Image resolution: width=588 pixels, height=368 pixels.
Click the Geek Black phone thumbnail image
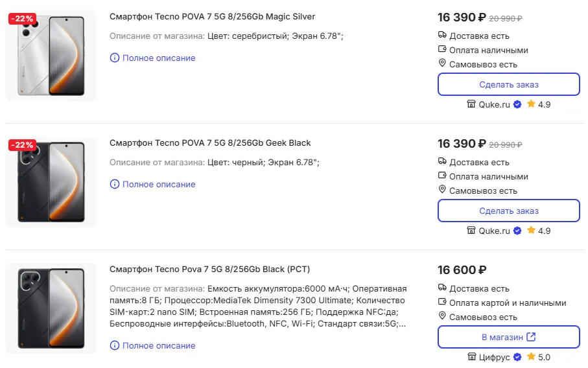tap(51, 182)
